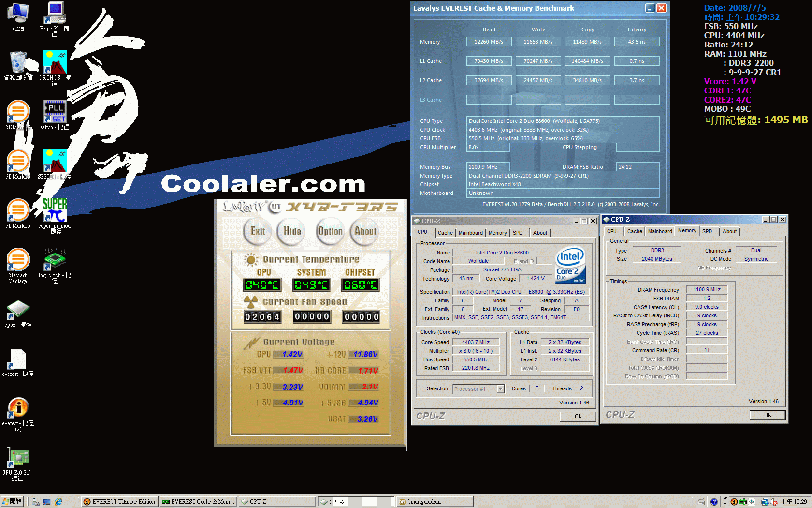Viewport: 812px width, 508px height.
Task: Click the About button on the X48-T3RS panel
Action: [x=365, y=232]
